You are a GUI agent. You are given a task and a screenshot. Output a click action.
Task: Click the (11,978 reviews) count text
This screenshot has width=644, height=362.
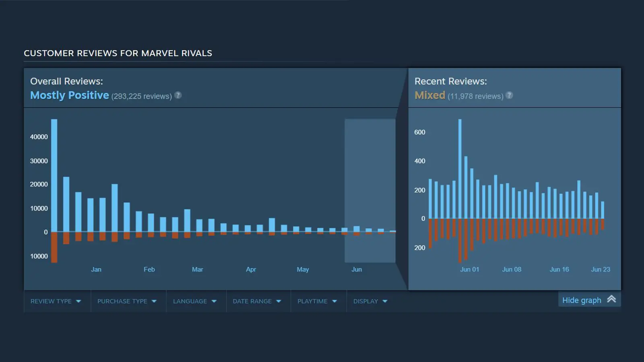click(475, 97)
